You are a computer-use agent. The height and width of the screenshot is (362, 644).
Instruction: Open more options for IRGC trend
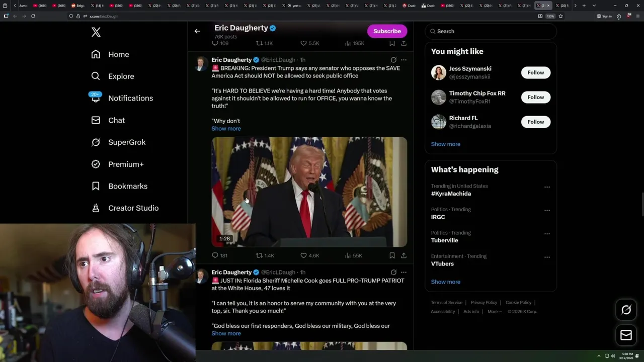point(547,210)
